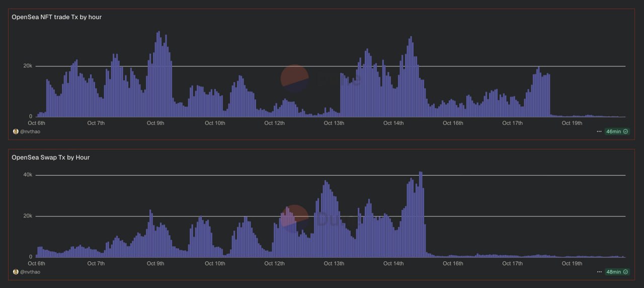Click the check icon in 48min badge
644x288 pixels.
click(x=625, y=272)
